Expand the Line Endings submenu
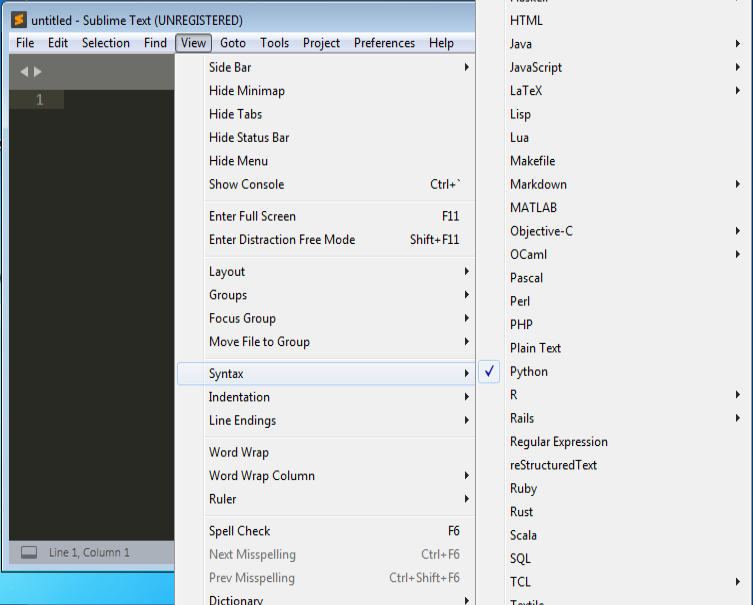The image size is (753, 605). tap(326, 421)
